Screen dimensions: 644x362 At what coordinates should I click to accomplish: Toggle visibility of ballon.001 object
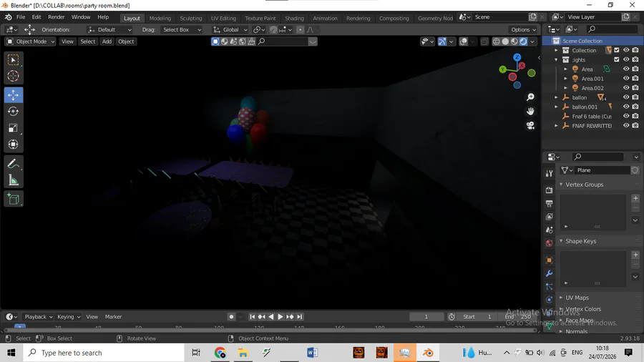point(626,107)
